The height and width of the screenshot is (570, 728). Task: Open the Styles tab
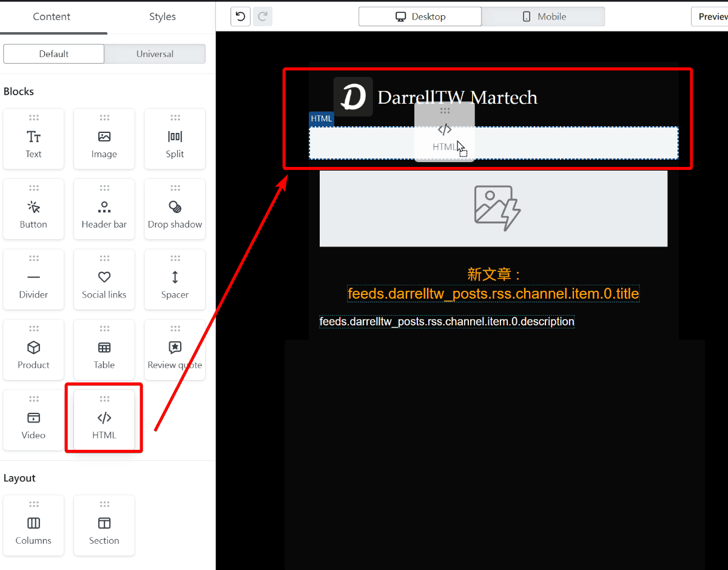click(x=162, y=18)
